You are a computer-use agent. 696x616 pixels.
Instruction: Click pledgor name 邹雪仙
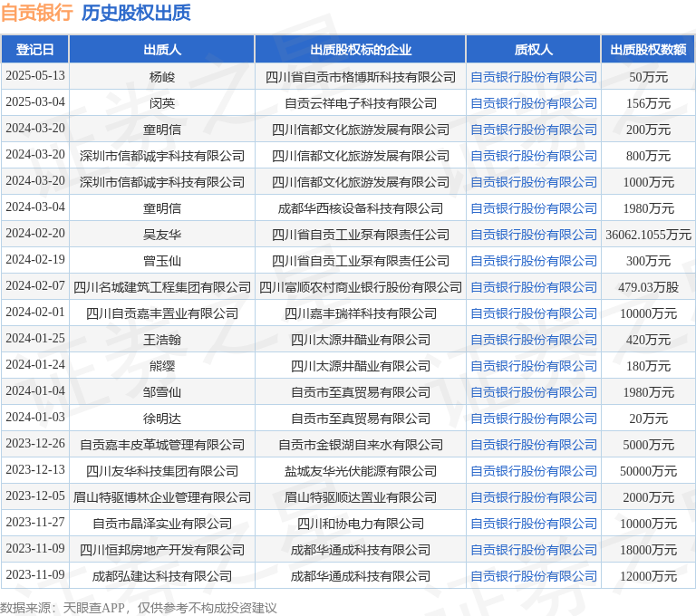coord(162,392)
